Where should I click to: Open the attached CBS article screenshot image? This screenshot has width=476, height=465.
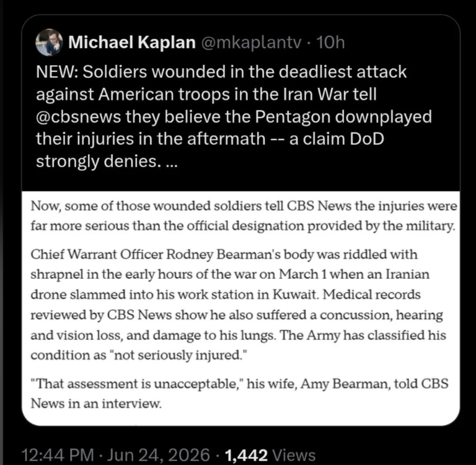pos(240,308)
